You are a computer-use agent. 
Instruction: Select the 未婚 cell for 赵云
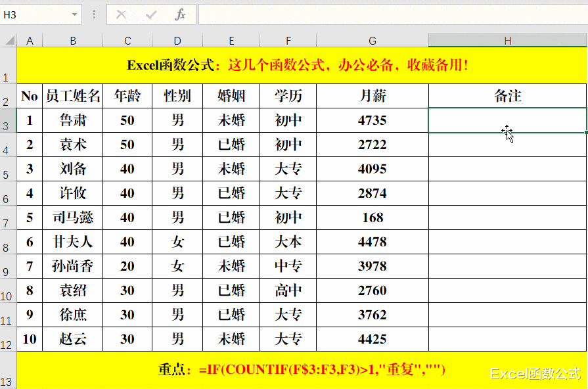click(231, 339)
